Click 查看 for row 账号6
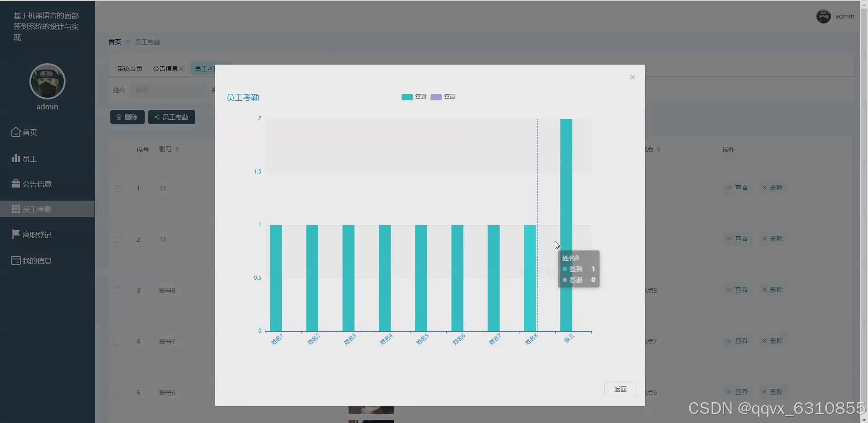This screenshot has width=868, height=423. (x=737, y=392)
